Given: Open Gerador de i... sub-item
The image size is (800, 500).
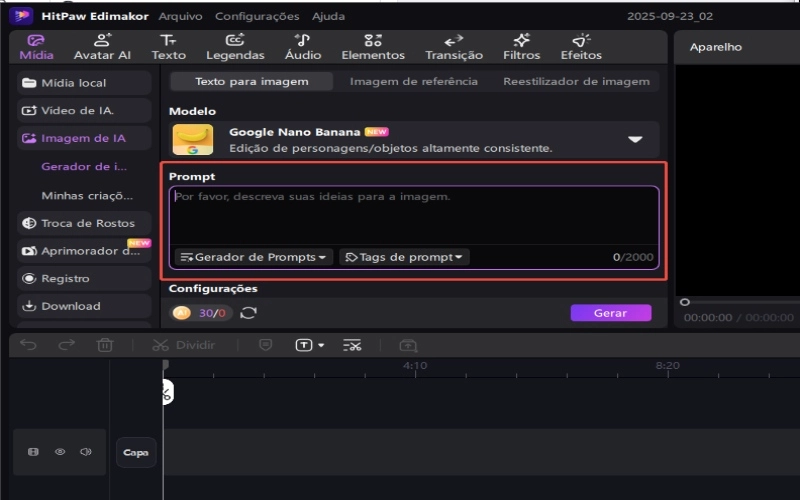Looking at the screenshot, I should (x=84, y=166).
